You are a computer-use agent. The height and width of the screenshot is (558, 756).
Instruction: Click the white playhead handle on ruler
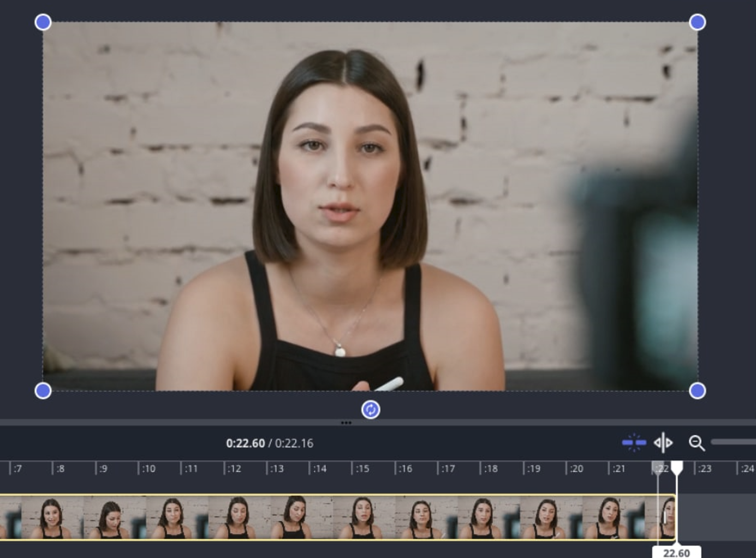677,467
